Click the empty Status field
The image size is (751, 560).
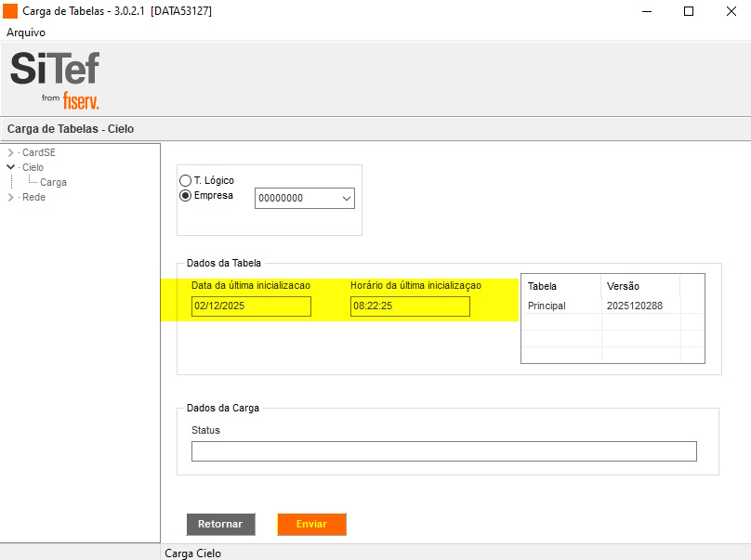coord(444,451)
